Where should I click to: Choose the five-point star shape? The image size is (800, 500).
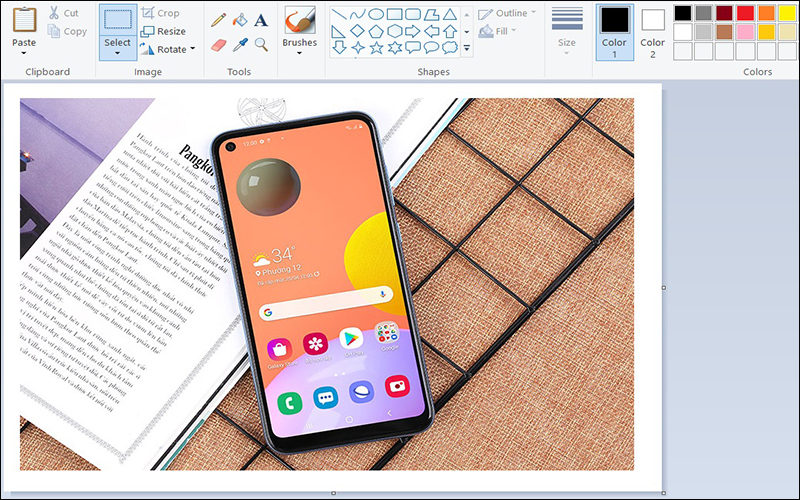tap(376, 47)
